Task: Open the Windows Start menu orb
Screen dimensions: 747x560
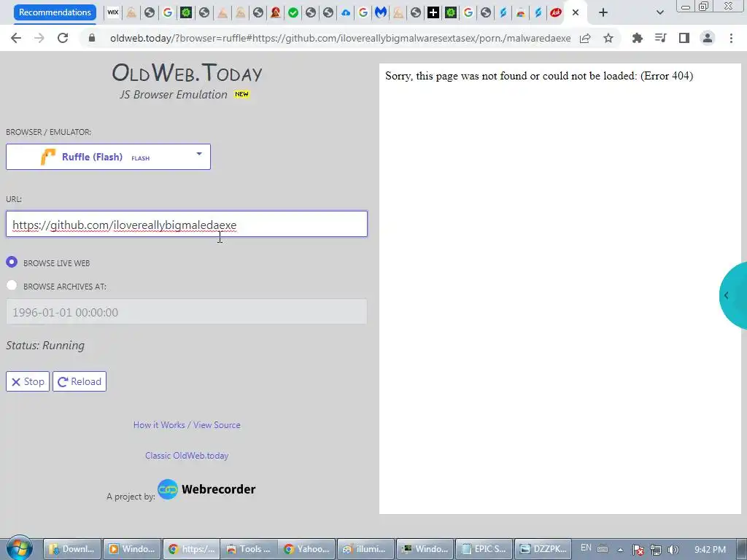Action: click(x=20, y=548)
